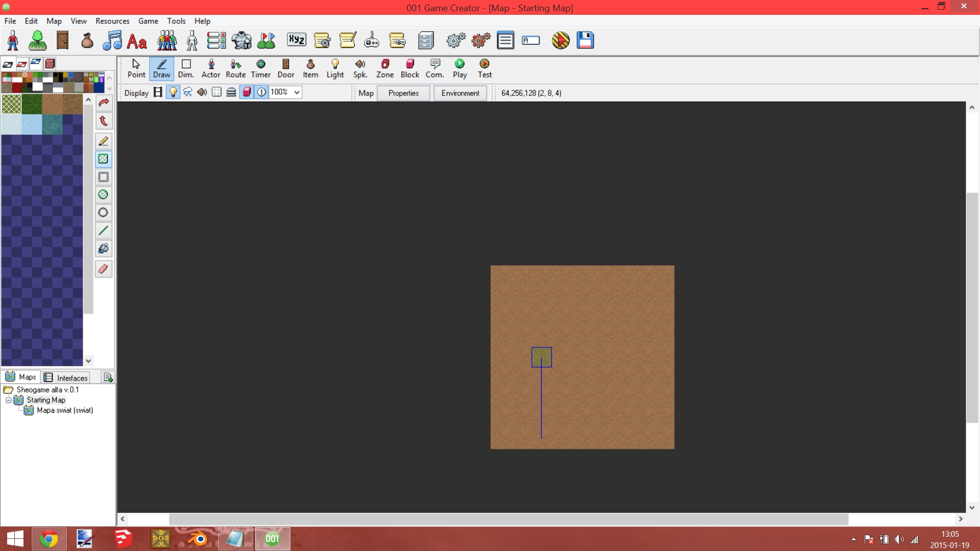Image resolution: width=980 pixels, height=551 pixels.
Task: Collapse the Starting Map tree node
Action: click(x=9, y=400)
